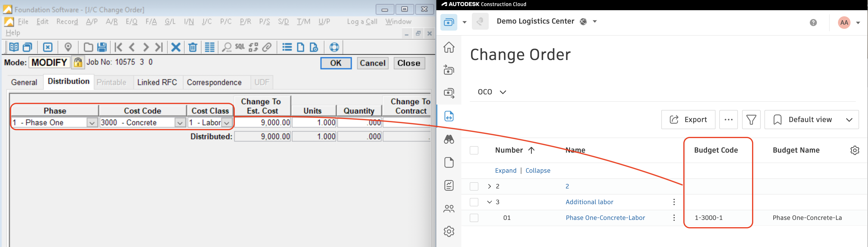Image resolution: width=868 pixels, height=247 pixels.
Task: Expand row number 2
Action: coord(489,186)
